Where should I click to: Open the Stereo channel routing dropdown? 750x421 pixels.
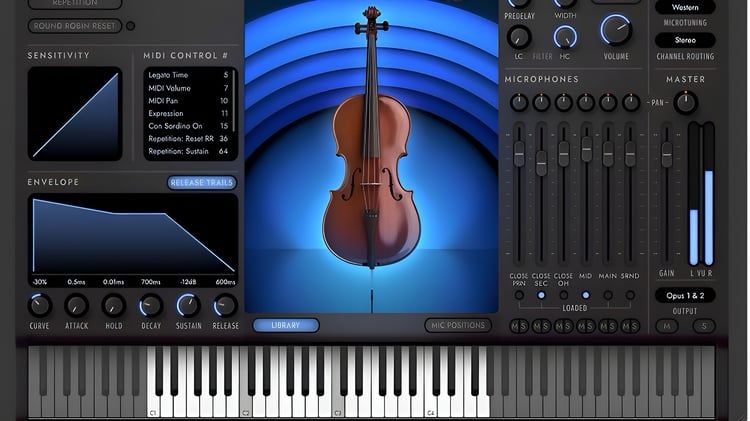pyautogui.click(x=685, y=40)
